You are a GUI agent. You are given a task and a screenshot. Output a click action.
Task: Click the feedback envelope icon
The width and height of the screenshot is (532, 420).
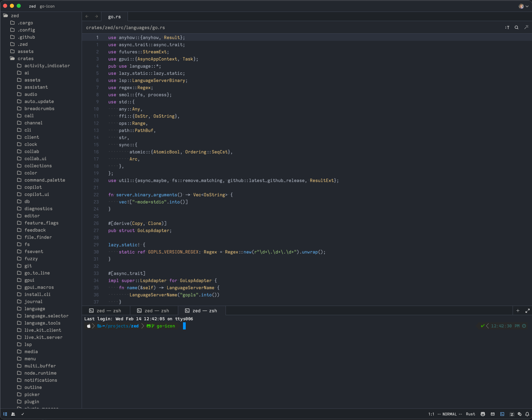click(x=493, y=414)
